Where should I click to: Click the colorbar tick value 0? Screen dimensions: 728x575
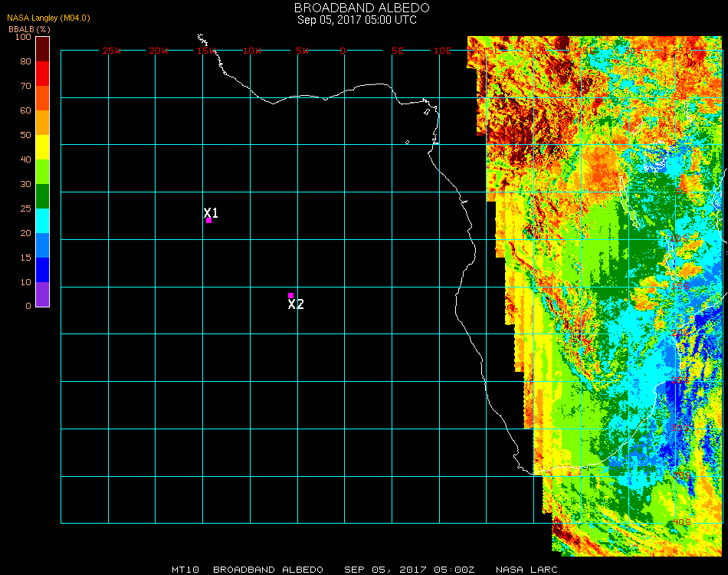click(x=28, y=306)
